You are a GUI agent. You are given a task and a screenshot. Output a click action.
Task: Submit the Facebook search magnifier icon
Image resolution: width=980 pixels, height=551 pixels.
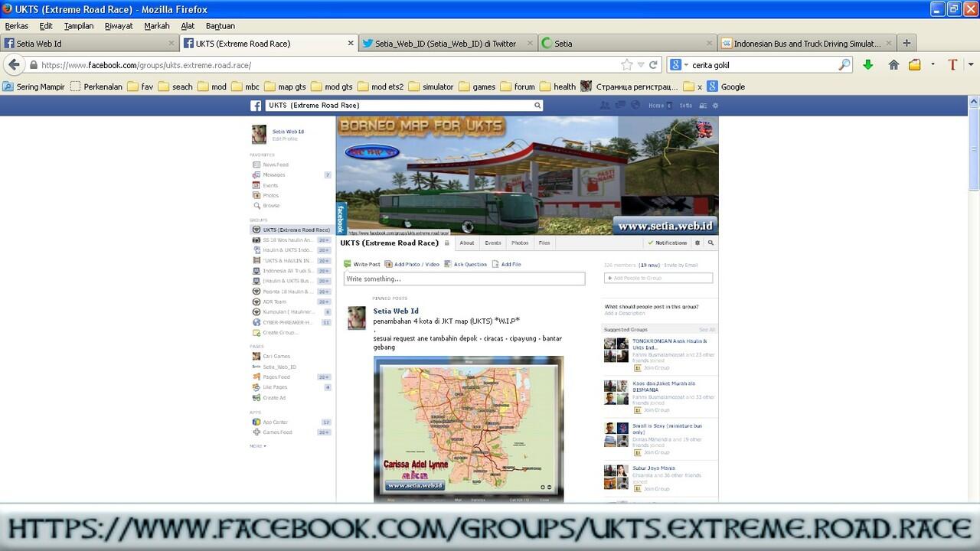[x=537, y=106]
